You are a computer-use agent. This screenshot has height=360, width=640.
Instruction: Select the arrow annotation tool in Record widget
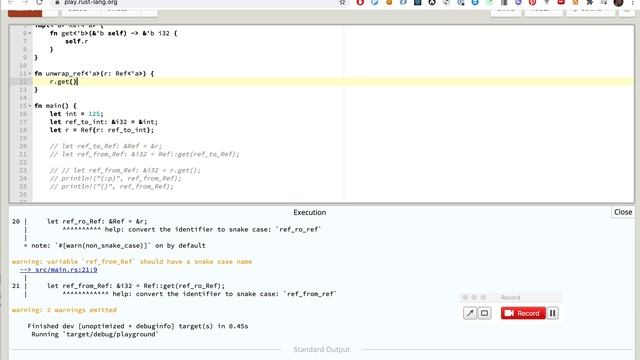point(470,313)
